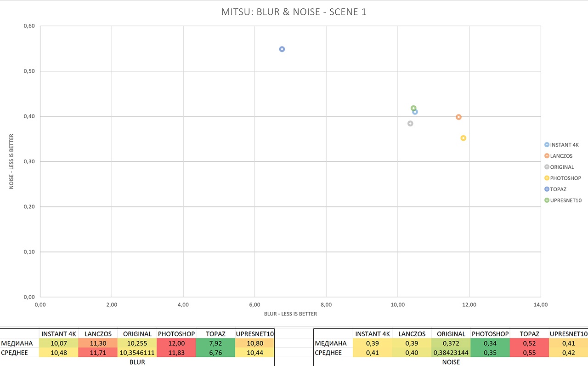
Task: Select the green noise cell with value 0,34
Action: pyautogui.click(x=490, y=343)
